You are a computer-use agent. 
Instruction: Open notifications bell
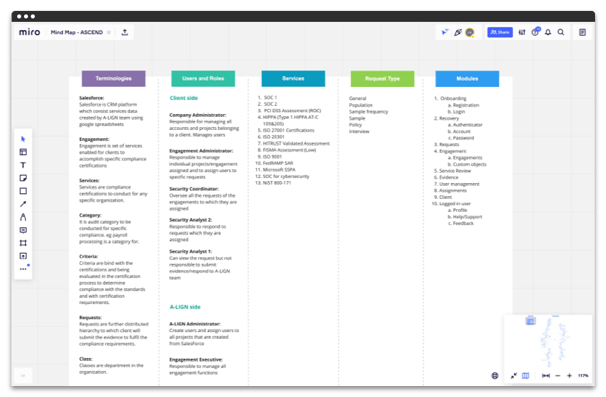pyautogui.click(x=548, y=32)
